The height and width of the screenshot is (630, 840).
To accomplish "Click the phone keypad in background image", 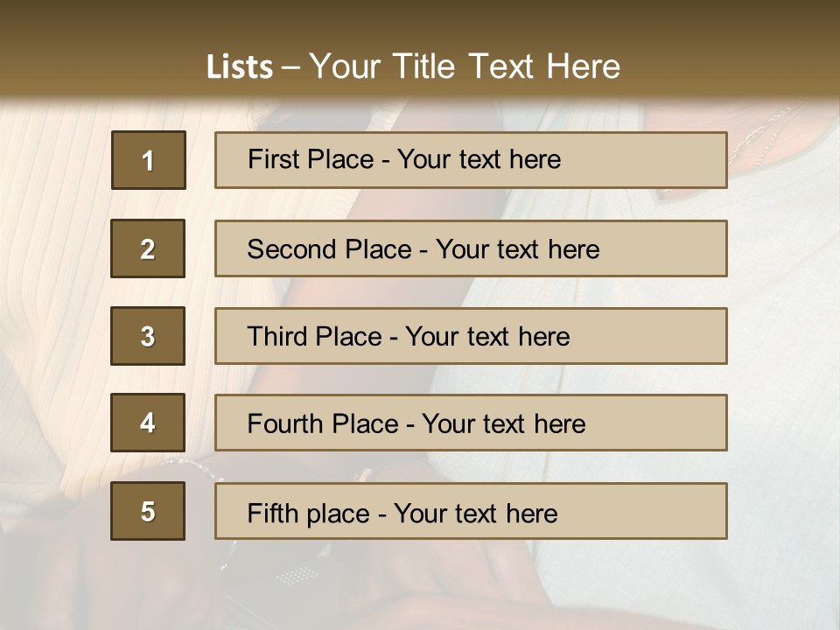I will [x=296, y=576].
